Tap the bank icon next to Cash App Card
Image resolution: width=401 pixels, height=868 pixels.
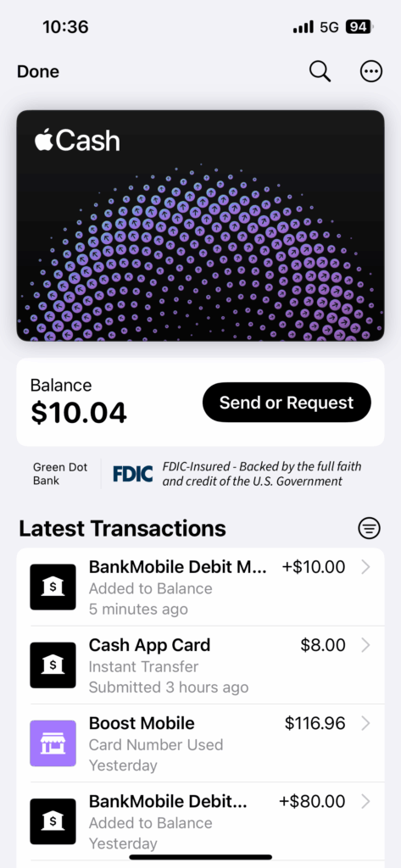tap(53, 665)
